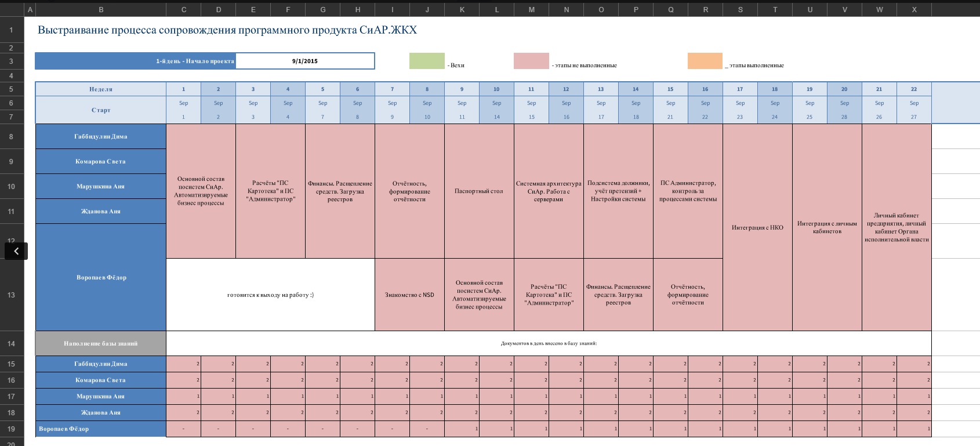Viewport: 980px width, 446px height.
Task: Select row 5 header
Action: (x=12, y=89)
